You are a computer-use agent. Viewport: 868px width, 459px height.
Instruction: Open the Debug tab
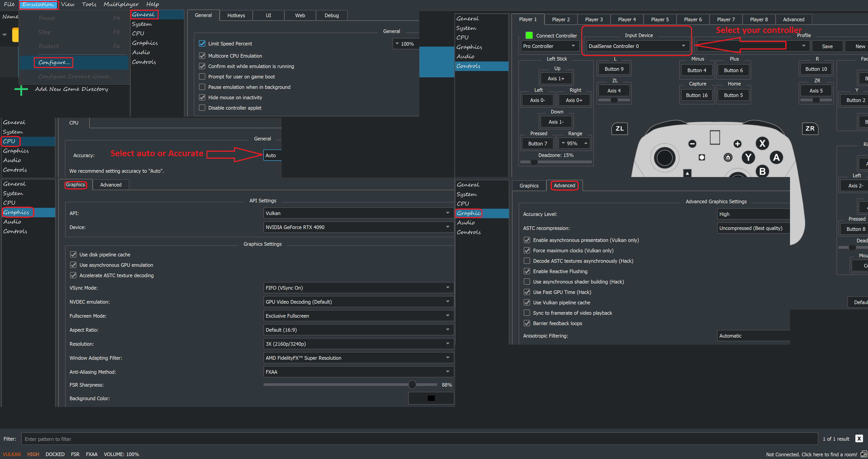(x=332, y=15)
